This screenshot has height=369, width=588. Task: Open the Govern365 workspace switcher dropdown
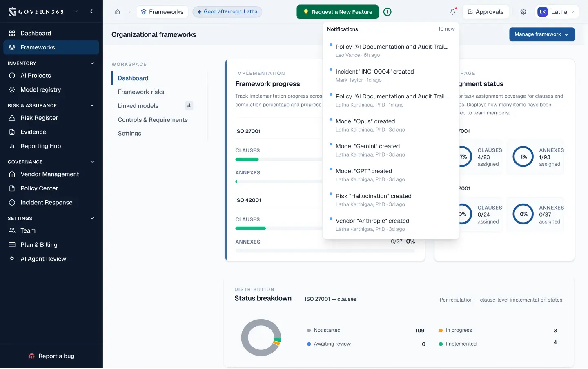76,11
